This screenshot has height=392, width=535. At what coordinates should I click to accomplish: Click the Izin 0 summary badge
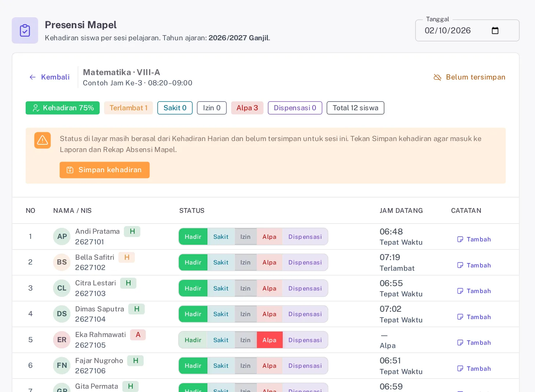pos(212,108)
